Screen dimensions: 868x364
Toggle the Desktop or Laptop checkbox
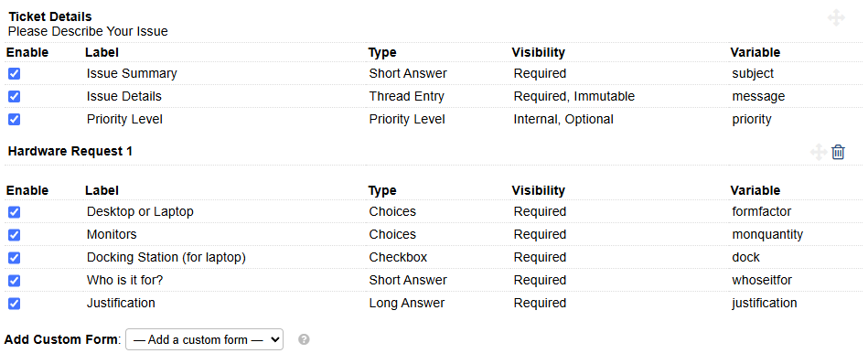coord(15,212)
